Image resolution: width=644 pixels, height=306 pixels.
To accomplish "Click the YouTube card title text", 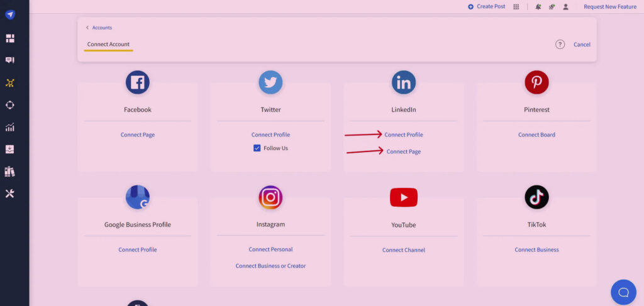I will (404, 225).
